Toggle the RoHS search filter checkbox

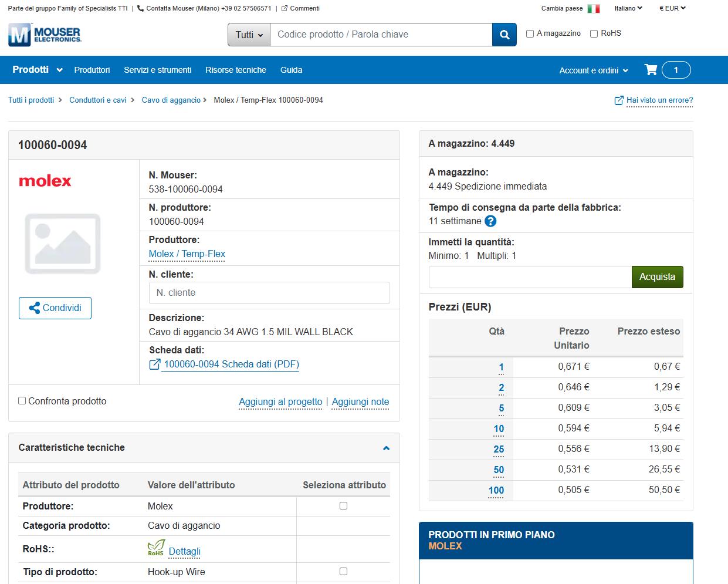[x=594, y=33]
